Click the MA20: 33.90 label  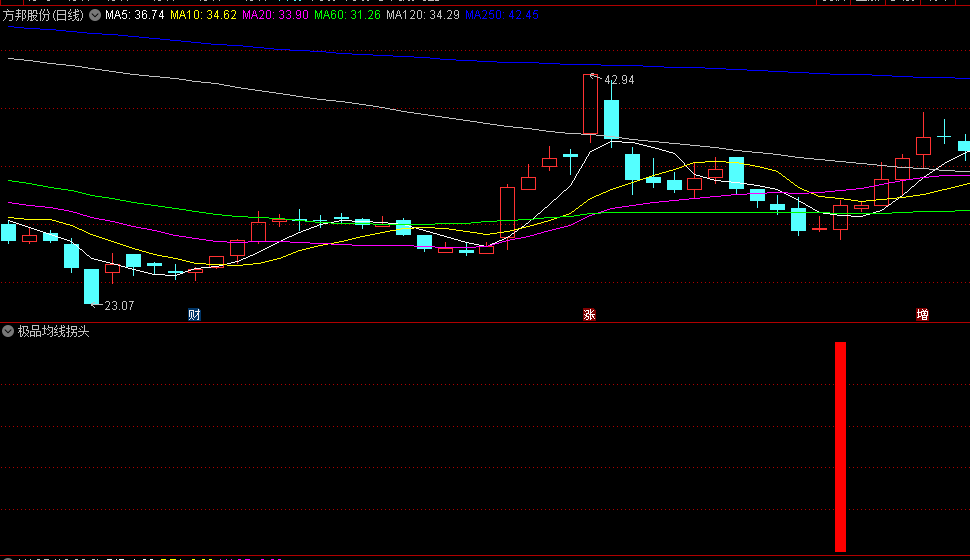click(x=275, y=15)
